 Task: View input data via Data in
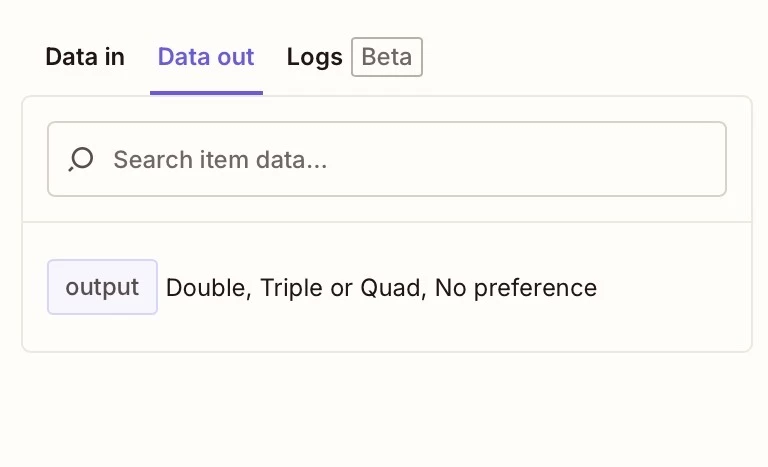pos(85,57)
